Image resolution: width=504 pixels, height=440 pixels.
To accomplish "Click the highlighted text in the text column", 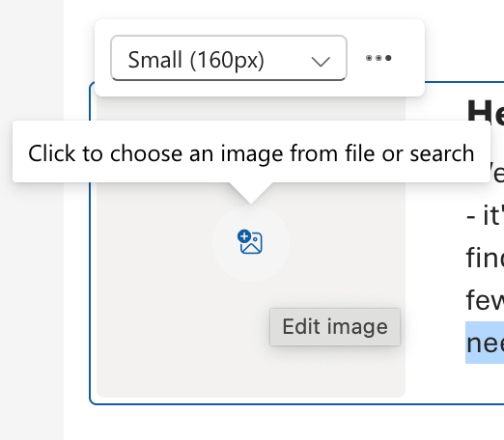I will 485,343.
